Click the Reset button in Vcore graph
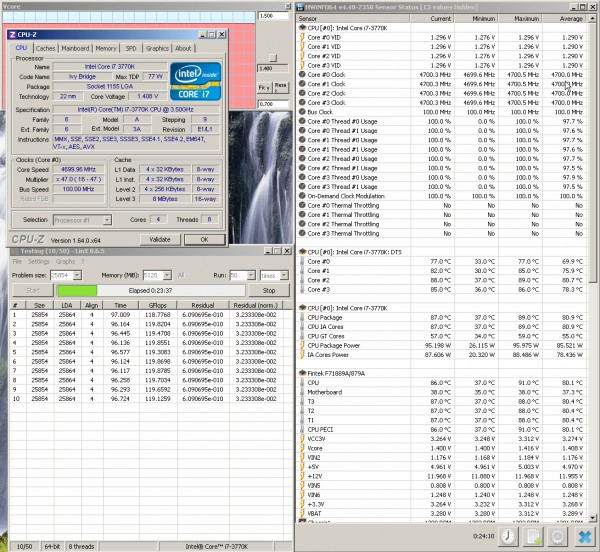The height and width of the screenshot is (552, 600). click(280, 88)
